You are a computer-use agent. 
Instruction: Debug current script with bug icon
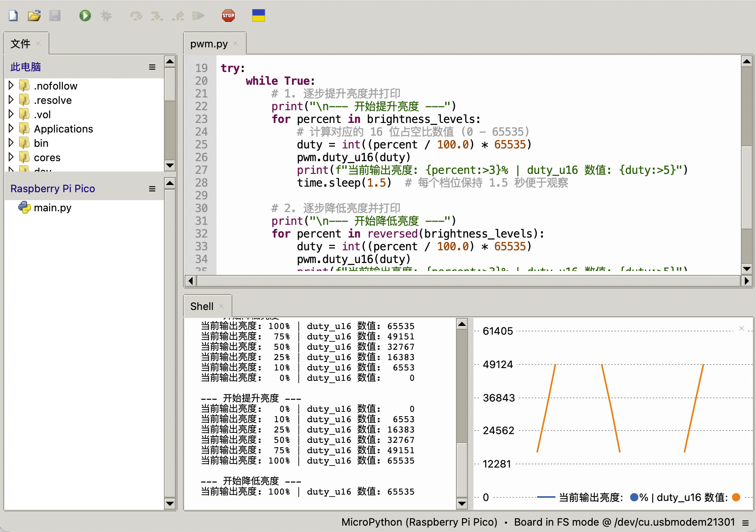click(106, 16)
